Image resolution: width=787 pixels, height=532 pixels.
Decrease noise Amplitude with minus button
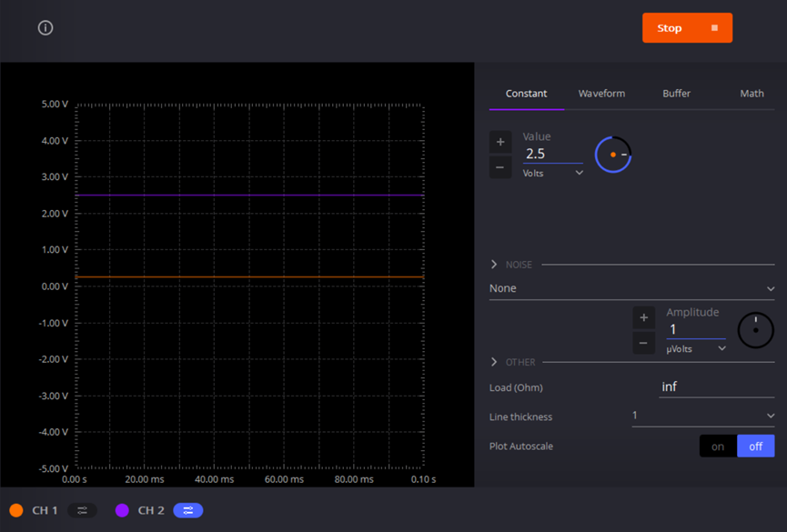(644, 343)
